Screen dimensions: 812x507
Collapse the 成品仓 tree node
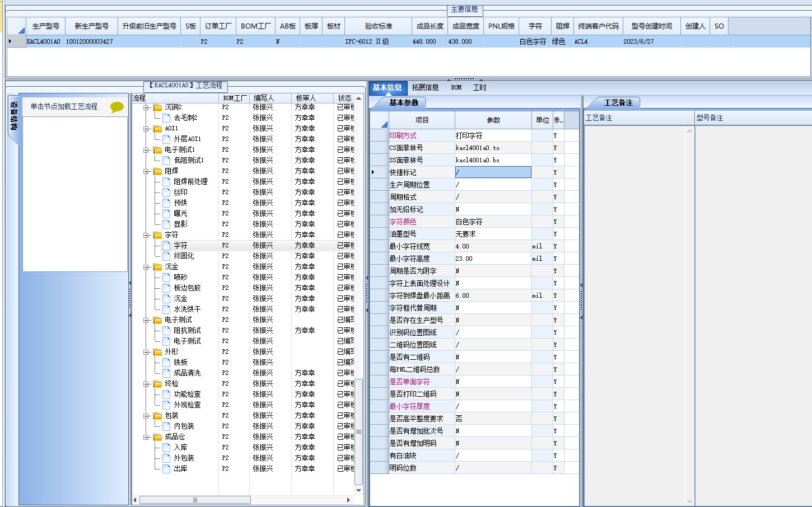coord(146,437)
